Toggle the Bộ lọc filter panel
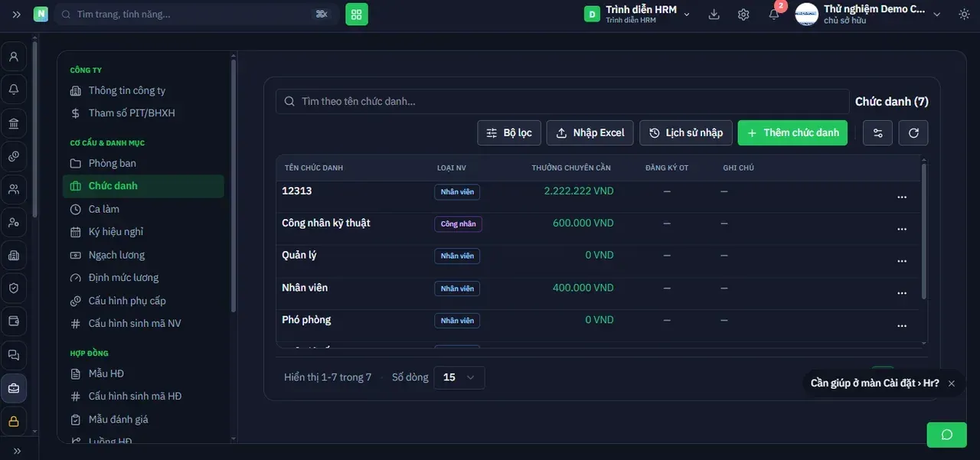 (x=509, y=132)
